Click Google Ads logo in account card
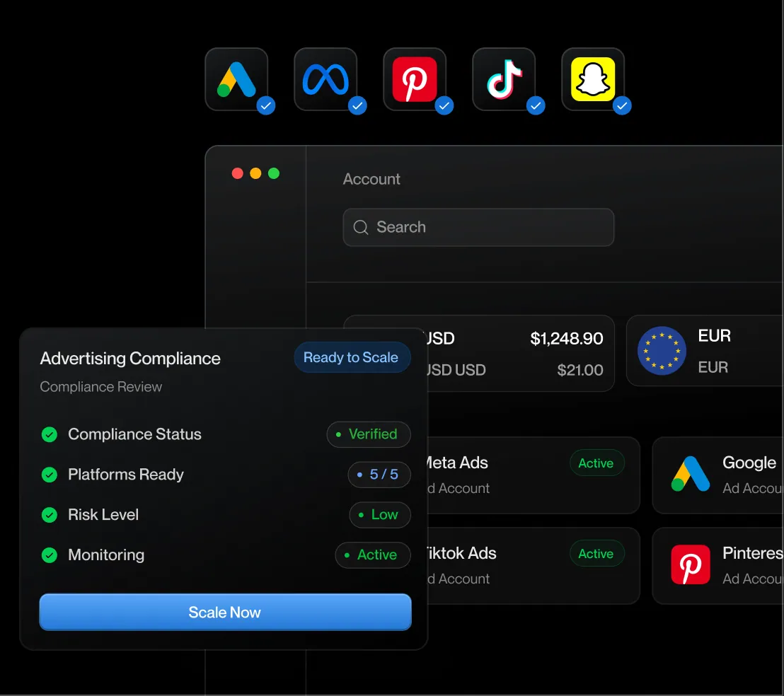The height and width of the screenshot is (696, 784). coord(691,474)
